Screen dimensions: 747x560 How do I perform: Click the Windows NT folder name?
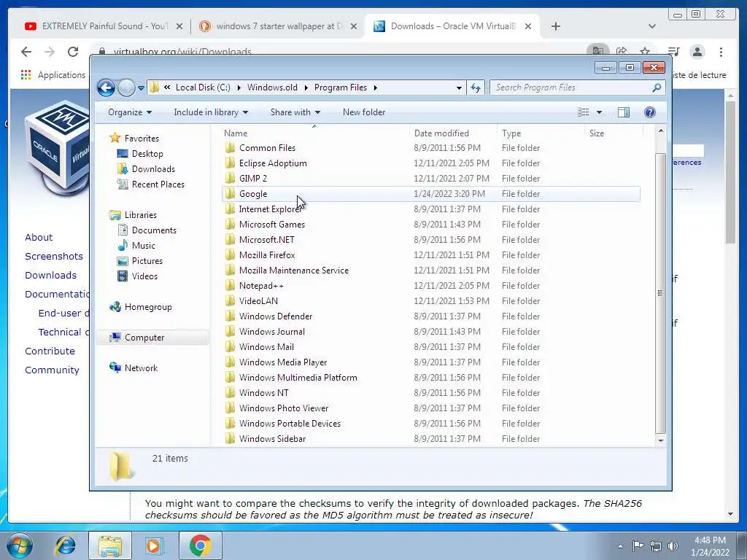tap(264, 393)
